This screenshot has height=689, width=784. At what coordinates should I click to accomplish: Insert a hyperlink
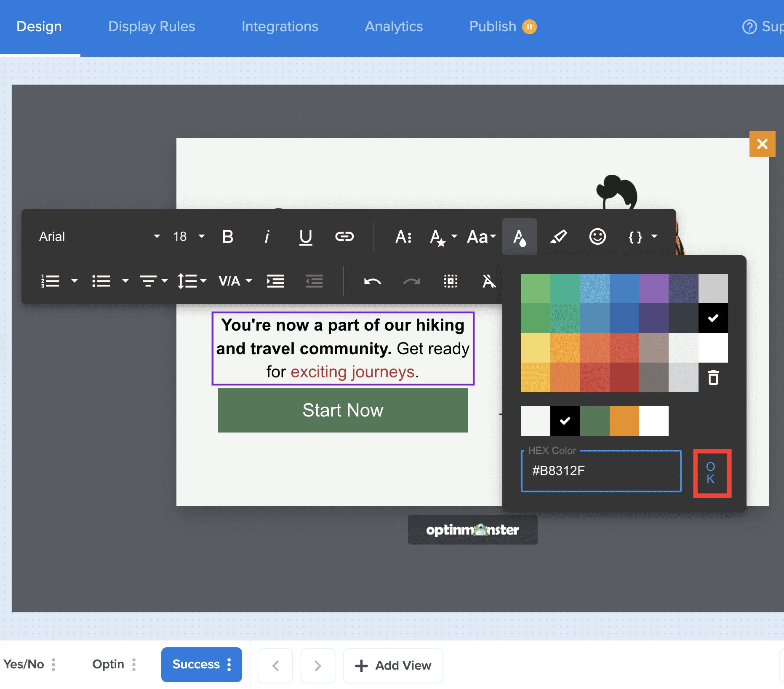[345, 237]
